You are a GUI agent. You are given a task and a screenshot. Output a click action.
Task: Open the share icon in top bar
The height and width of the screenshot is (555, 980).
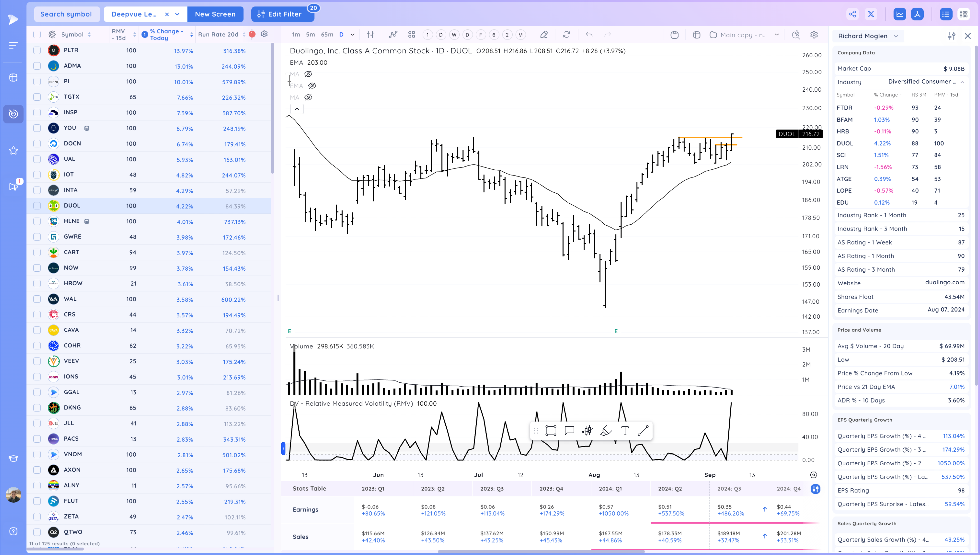tap(853, 14)
